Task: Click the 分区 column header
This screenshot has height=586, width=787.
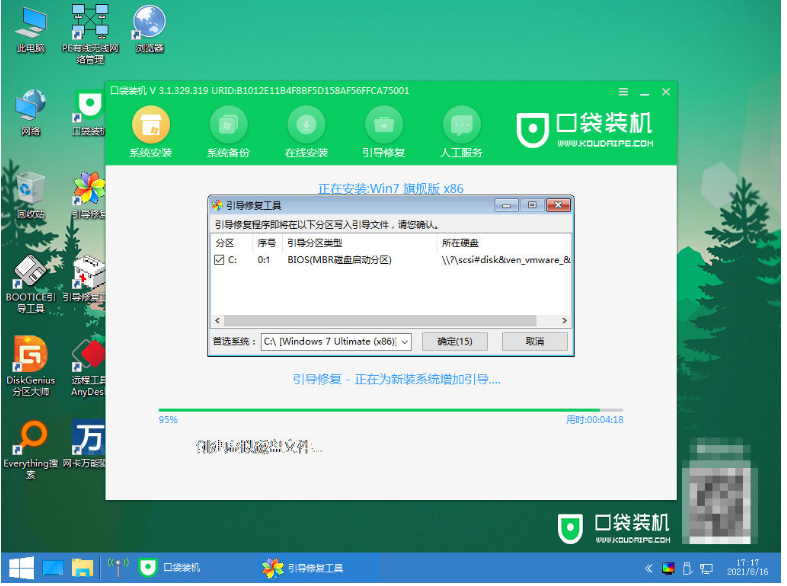Action: 231,243
